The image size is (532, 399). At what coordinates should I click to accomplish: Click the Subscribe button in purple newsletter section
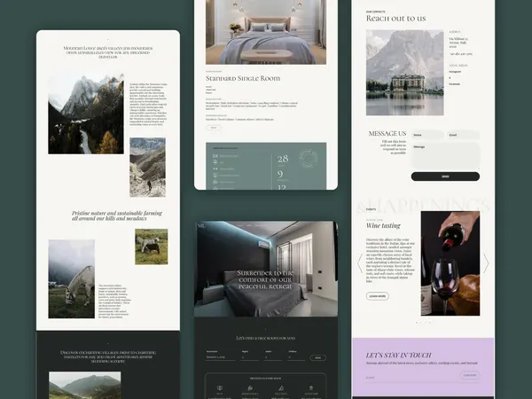470,375
